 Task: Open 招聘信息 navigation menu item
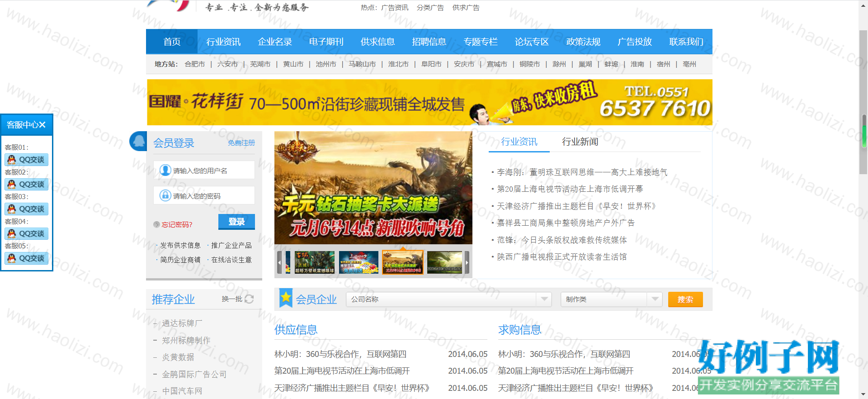click(x=429, y=42)
